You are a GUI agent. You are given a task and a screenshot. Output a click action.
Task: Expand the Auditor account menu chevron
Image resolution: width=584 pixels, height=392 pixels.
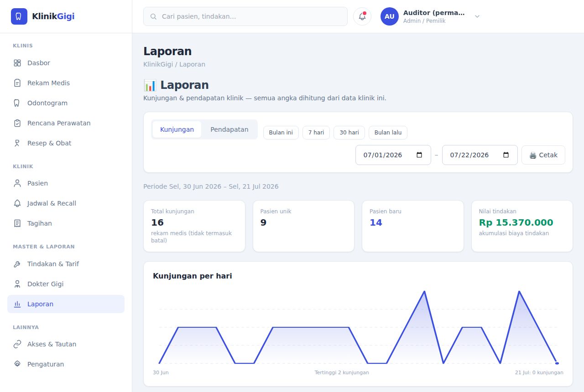point(477,16)
